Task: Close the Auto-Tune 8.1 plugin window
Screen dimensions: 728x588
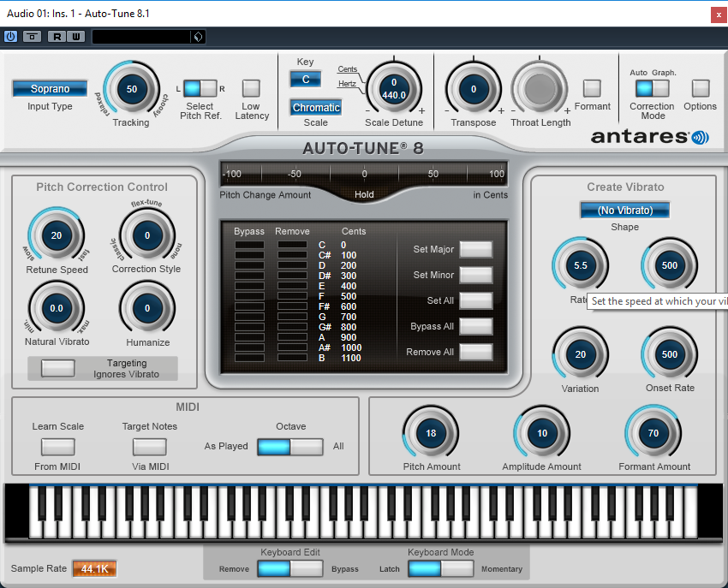Action: [719, 15]
